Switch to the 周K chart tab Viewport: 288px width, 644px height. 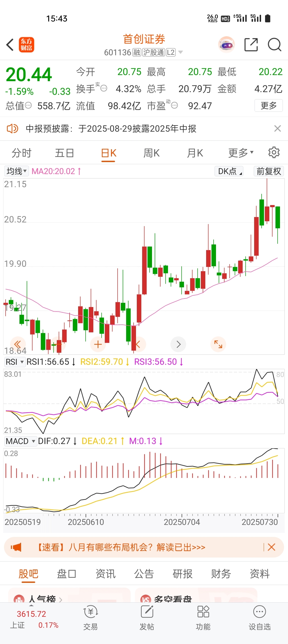(151, 153)
